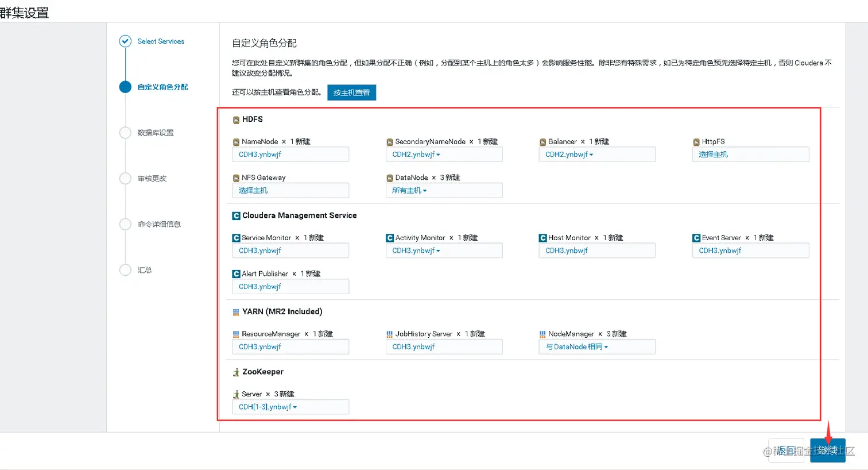Click the NameNode role icon
The image size is (868, 470).
(x=236, y=142)
